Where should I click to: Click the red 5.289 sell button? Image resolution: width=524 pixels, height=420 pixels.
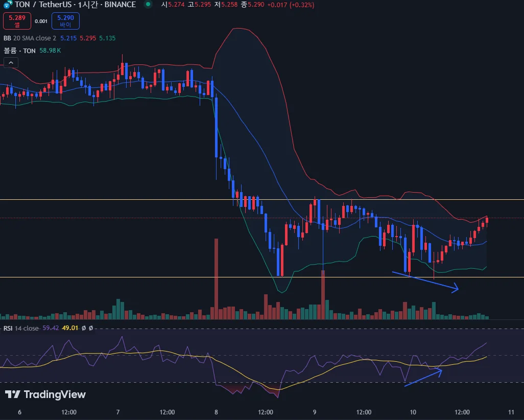17,21
